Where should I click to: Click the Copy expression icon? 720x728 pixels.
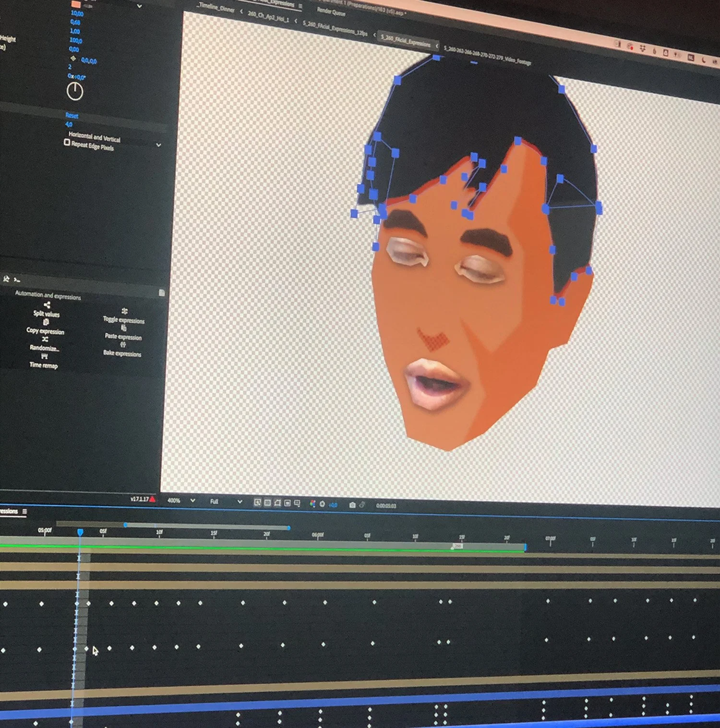point(46,322)
